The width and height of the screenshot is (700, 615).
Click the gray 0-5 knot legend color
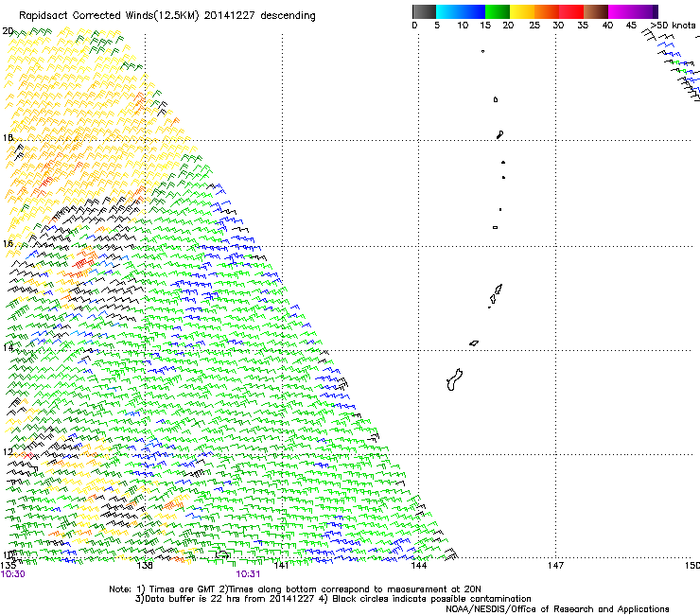[424, 11]
